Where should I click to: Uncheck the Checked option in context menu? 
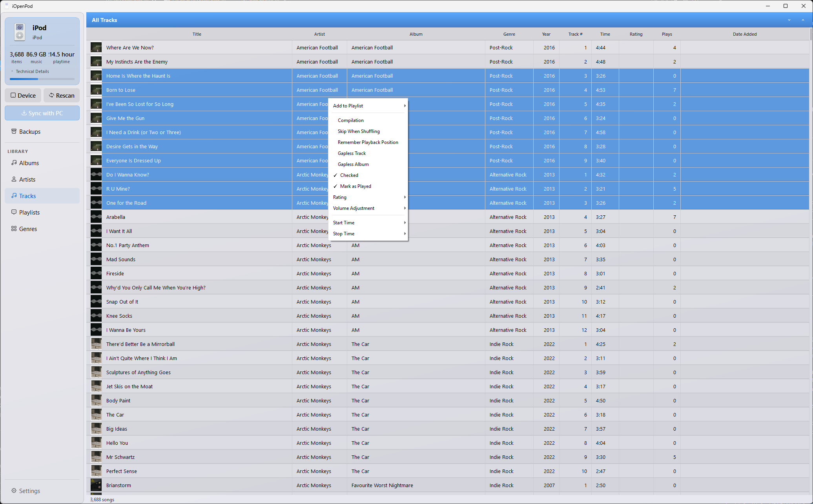349,175
